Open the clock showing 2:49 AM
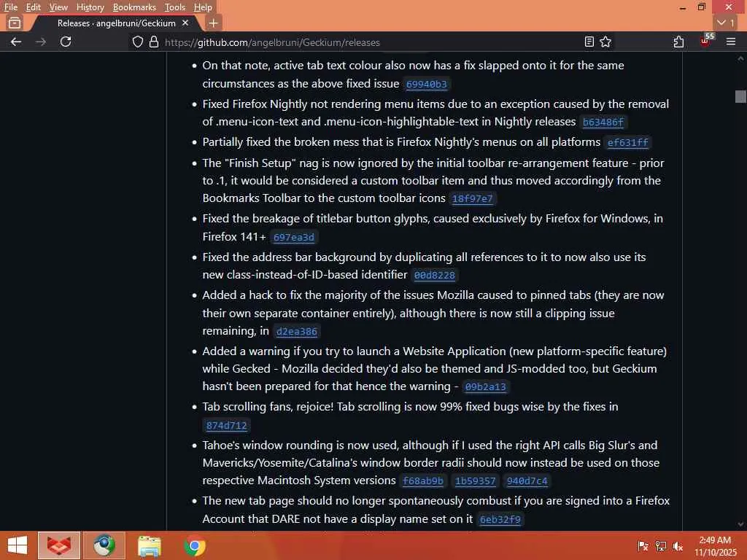This screenshot has width=747, height=560. 715,546
